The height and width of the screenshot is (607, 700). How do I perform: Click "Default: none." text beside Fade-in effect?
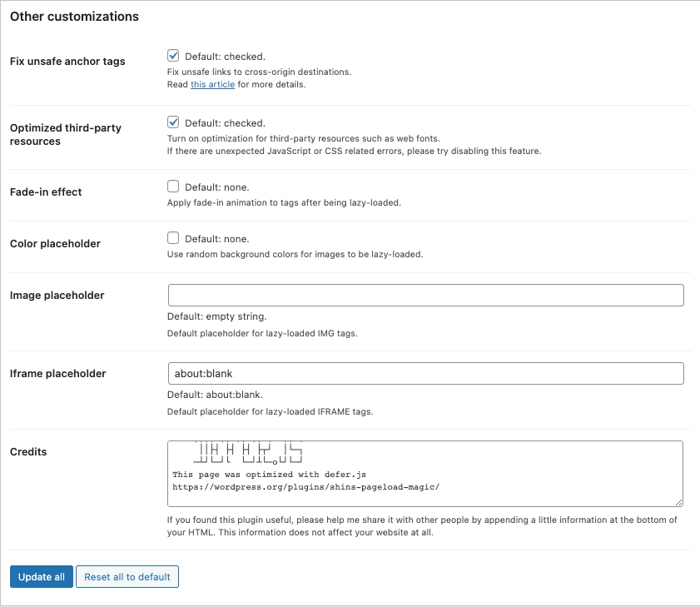(216, 187)
